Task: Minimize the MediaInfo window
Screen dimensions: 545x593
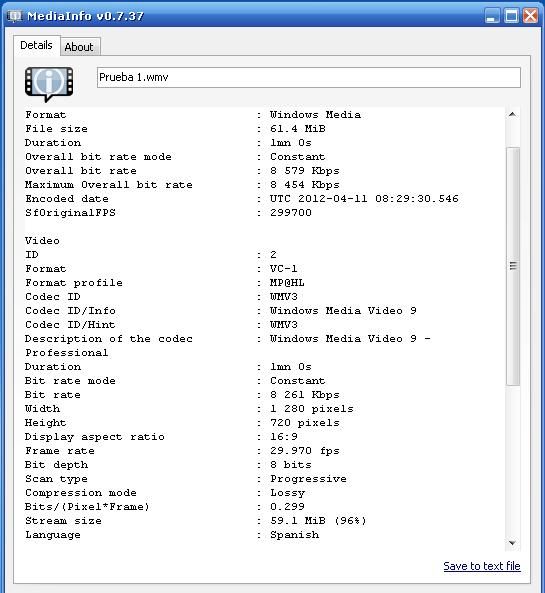Action: click(492, 16)
